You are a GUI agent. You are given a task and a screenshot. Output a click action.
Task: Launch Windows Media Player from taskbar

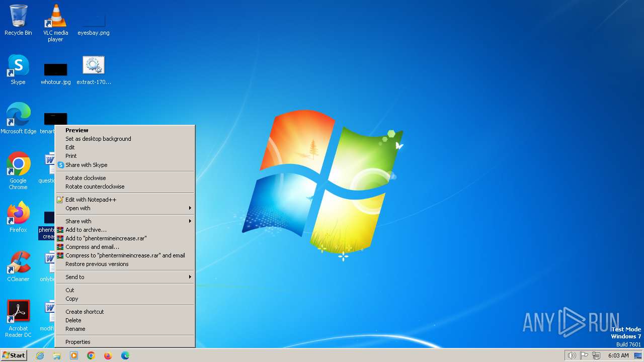pyautogui.click(x=74, y=355)
